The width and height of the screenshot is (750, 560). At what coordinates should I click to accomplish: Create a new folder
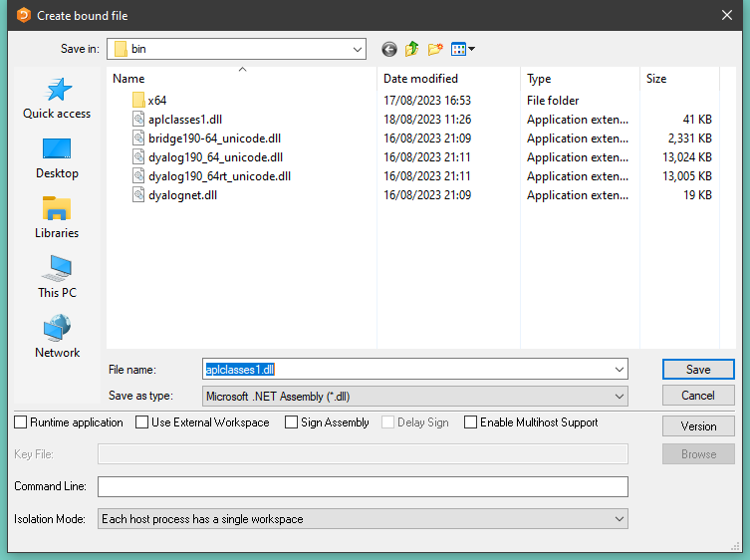435,49
